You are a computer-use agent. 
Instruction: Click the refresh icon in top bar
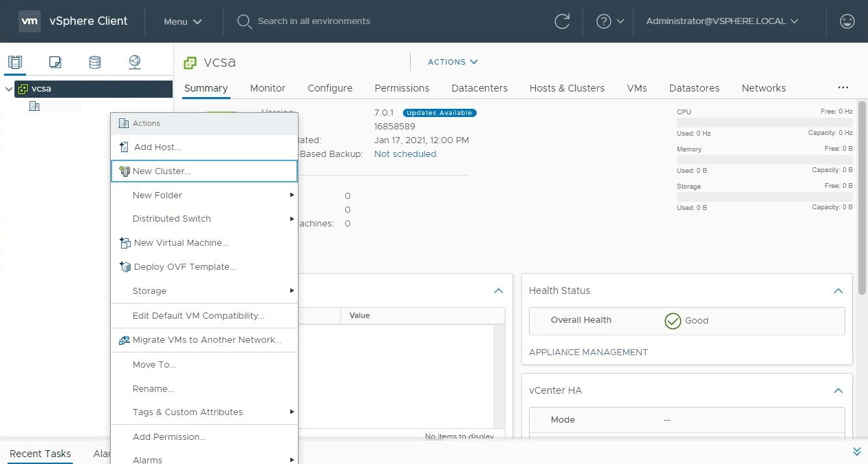point(562,21)
